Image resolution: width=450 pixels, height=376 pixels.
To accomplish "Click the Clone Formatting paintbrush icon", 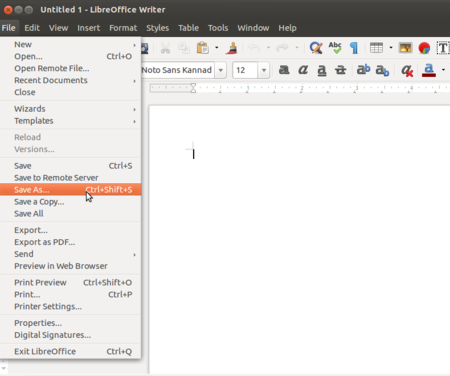I will click(x=232, y=48).
